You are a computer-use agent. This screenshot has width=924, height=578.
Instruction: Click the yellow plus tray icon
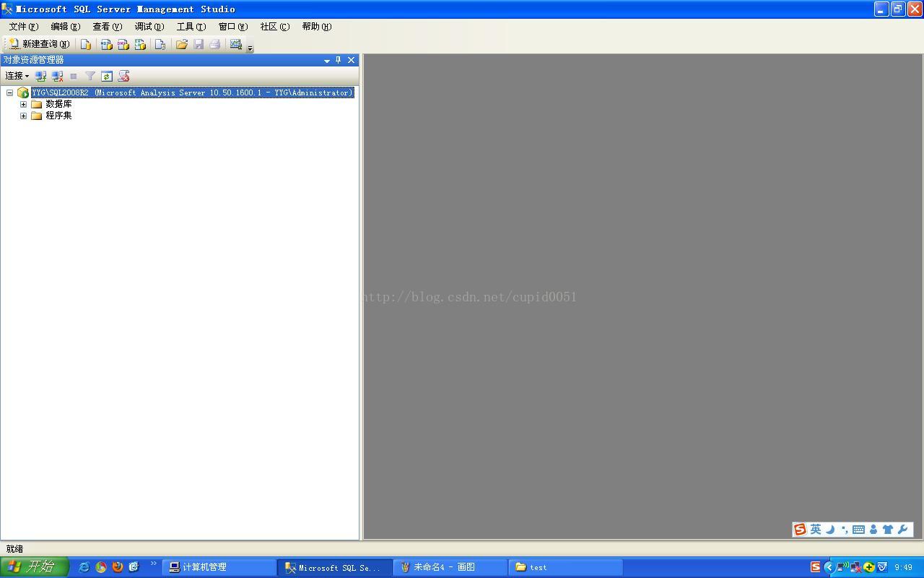(869, 567)
